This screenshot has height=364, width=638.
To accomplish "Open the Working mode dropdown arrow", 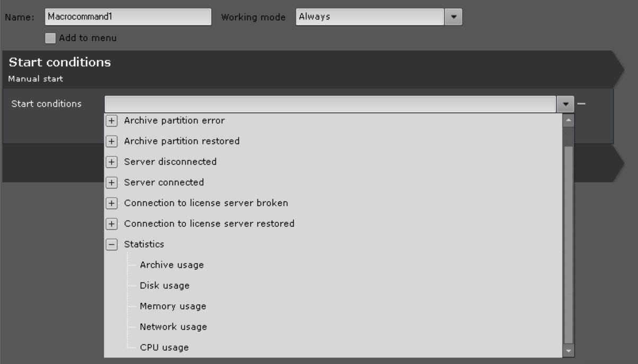I will pos(453,17).
